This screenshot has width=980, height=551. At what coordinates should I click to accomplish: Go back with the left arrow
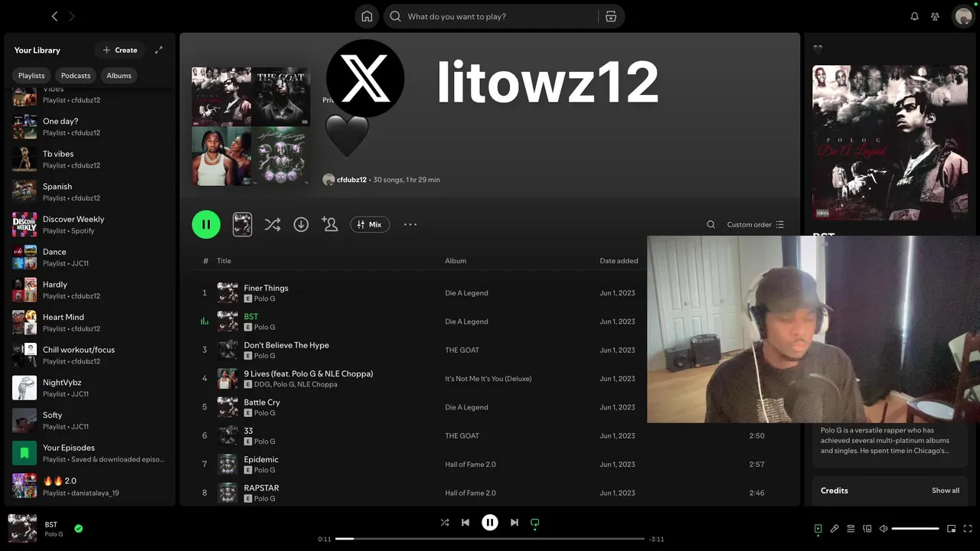point(54,16)
